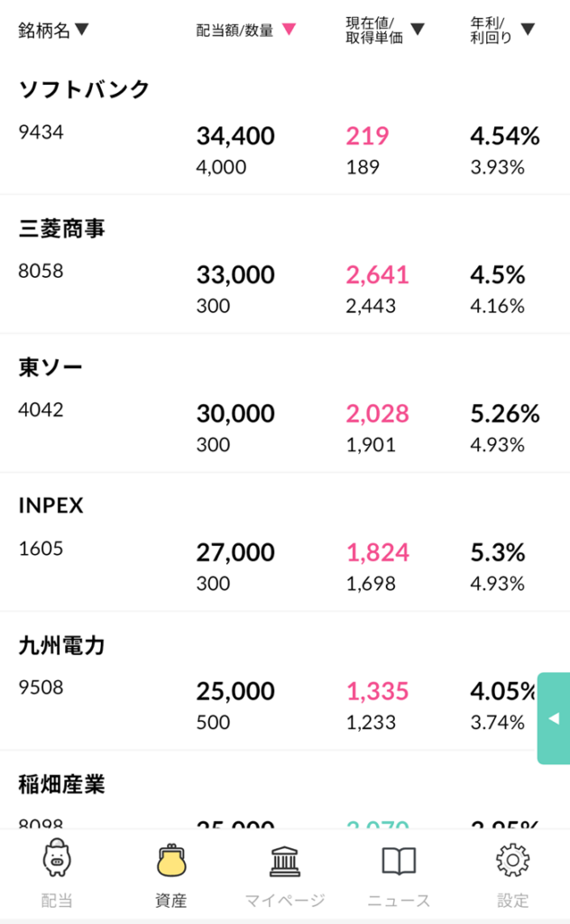Tap the 5.26% yield for 東ソー

tap(505, 413)
